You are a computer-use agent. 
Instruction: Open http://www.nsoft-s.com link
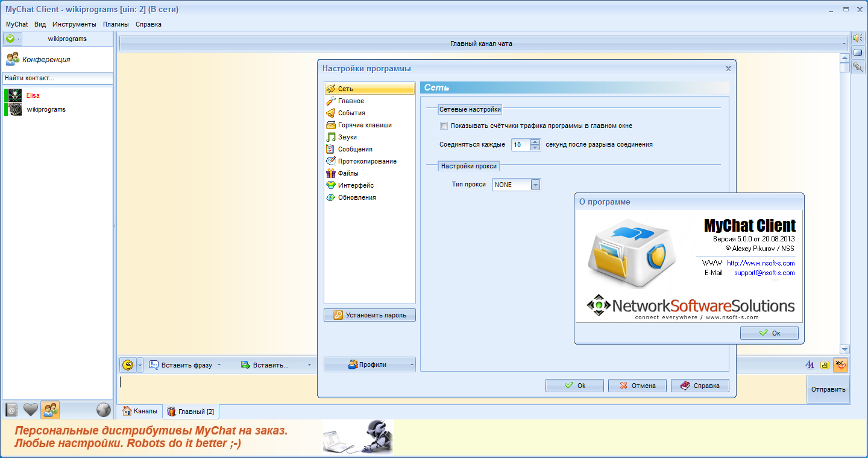pos(761,263)
